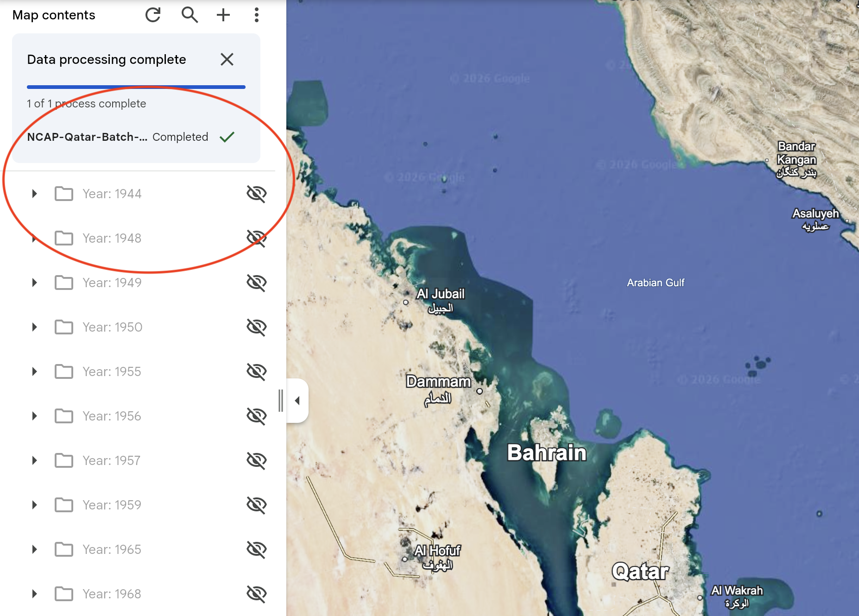This screenshot has height=616, width=859.
Task: Expand the Year: 1957 folder
Action: click(34, 460)
